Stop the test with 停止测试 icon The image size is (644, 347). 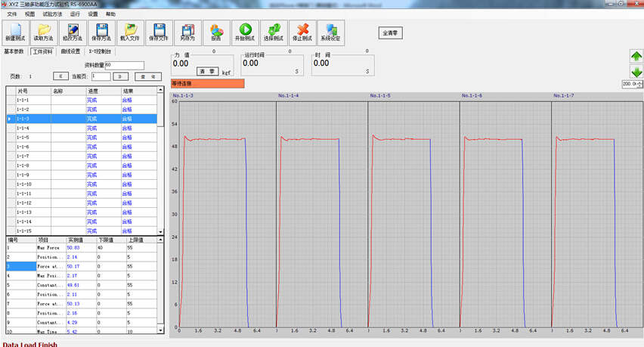click(302, 32)
